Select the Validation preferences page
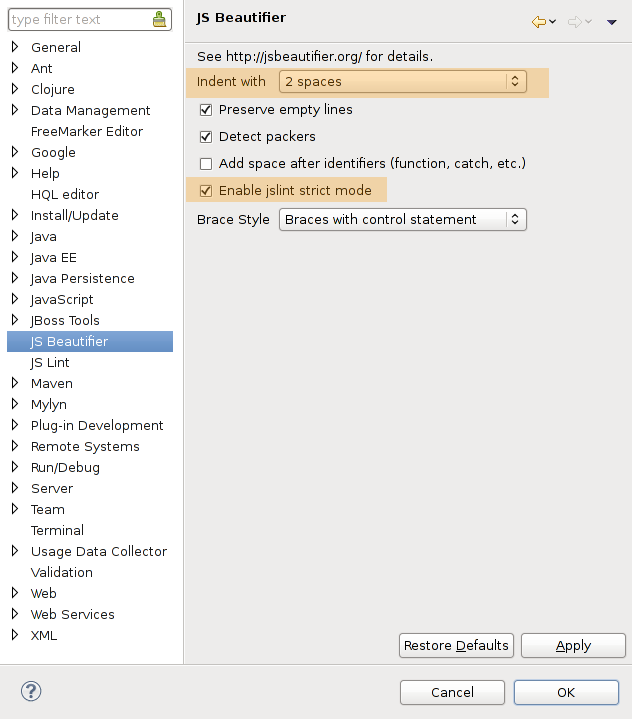 [x=61, y=572]
